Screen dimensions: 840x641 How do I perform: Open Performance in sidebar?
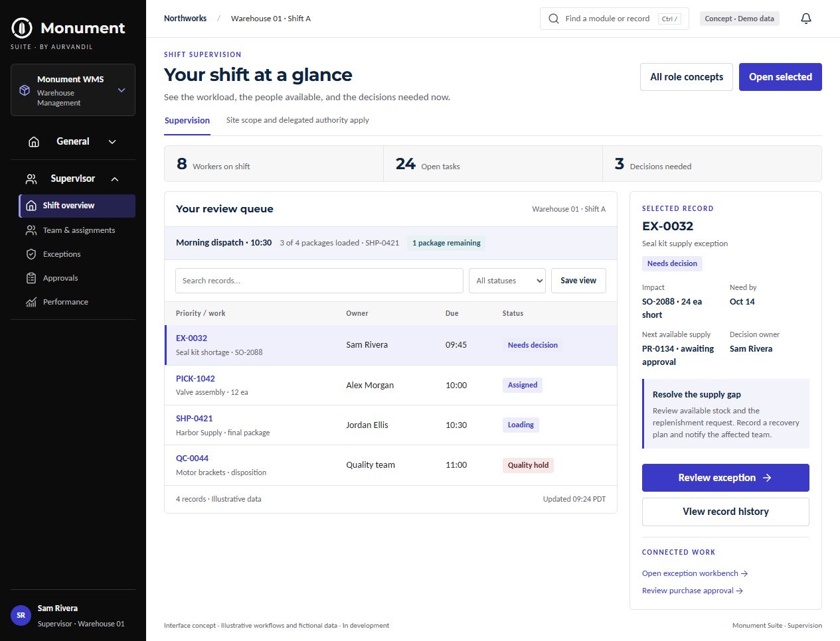pyautogui.click(x=77, y=302)
